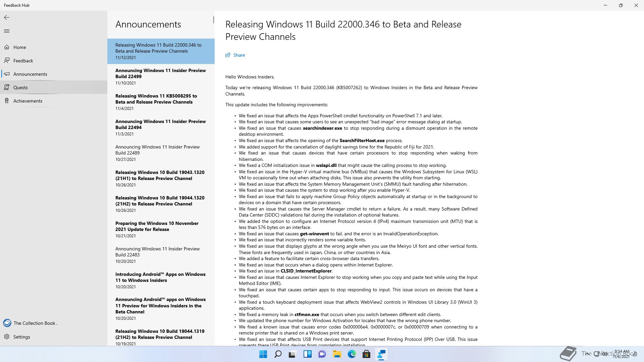This screenshot has width=644, height=362.
Task: Open Insider Preview Build 22483 announcement
Action: [161, 255]
